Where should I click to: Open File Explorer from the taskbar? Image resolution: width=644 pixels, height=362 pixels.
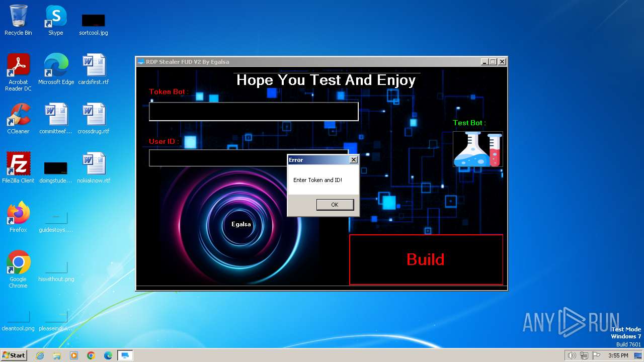tap(57, 355)
